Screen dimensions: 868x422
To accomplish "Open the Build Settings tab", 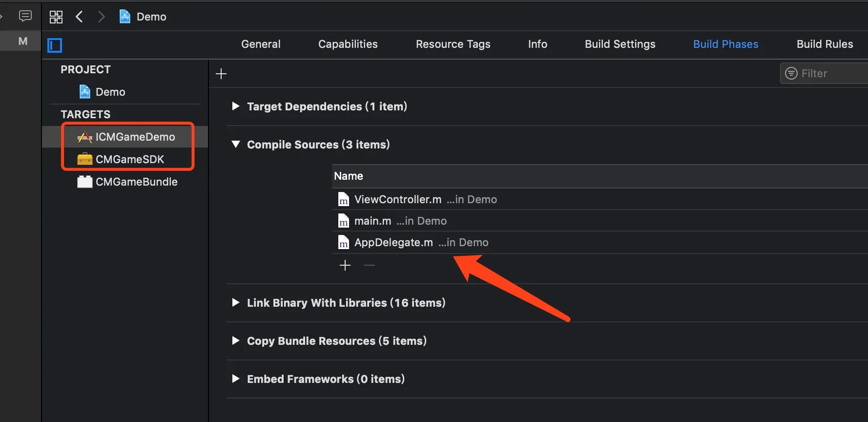I will click(620, 44).
